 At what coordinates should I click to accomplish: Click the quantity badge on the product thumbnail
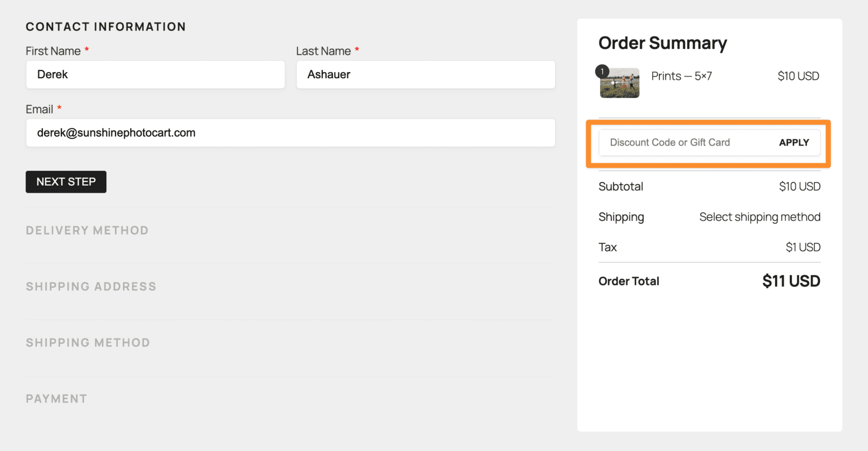click(x=602, y=71)
